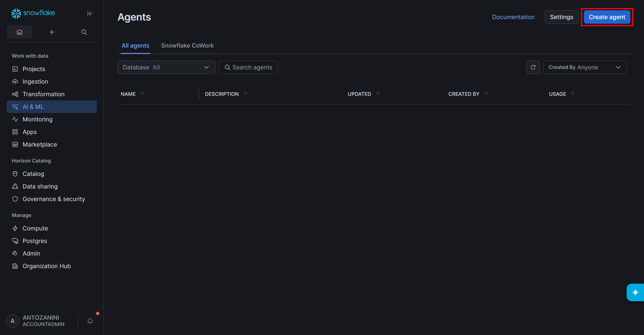Open Ingestion in the sidebar
The width and height of the screenshot is (644, 335).
point(52,82)
